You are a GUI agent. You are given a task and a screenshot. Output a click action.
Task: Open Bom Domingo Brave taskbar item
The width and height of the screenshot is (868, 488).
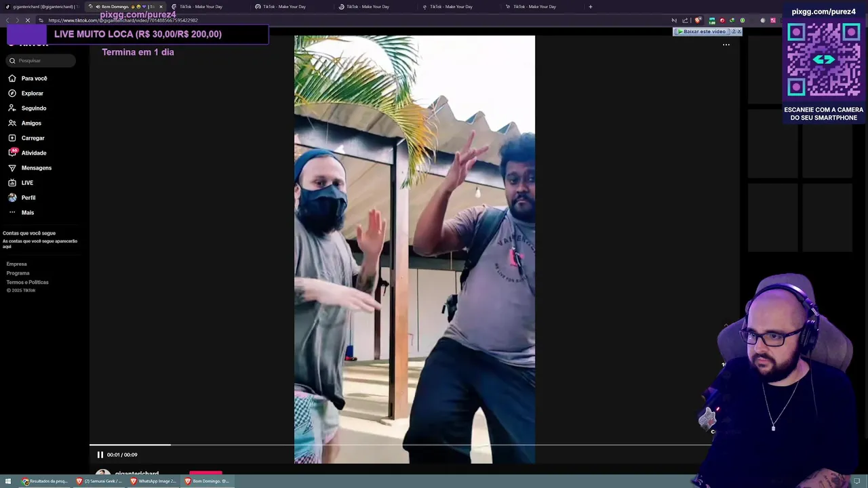pyautogui.click(x=208, y=481)
